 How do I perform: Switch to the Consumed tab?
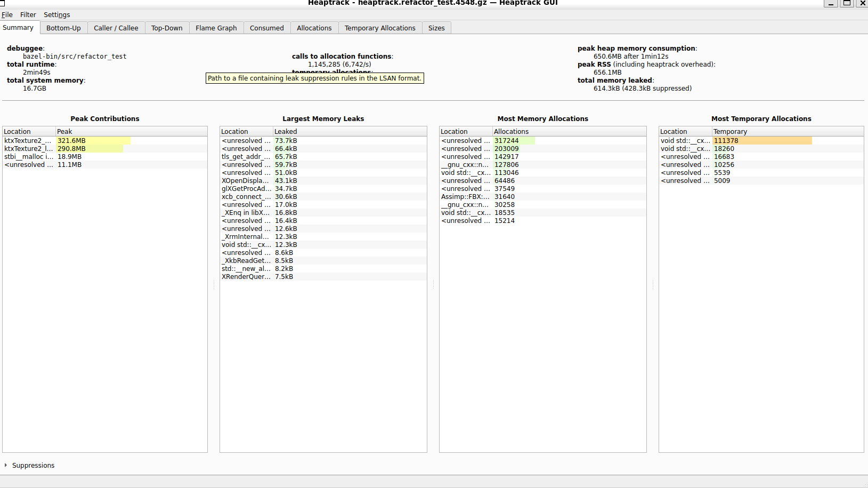tap(266, 28)
